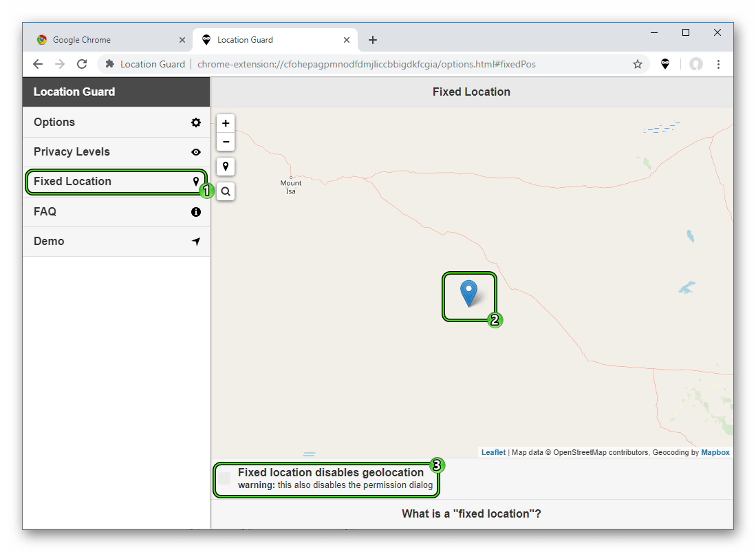Zoom out on the map
The width and height of the screenshot is (756, 552).
coord(225,142)
